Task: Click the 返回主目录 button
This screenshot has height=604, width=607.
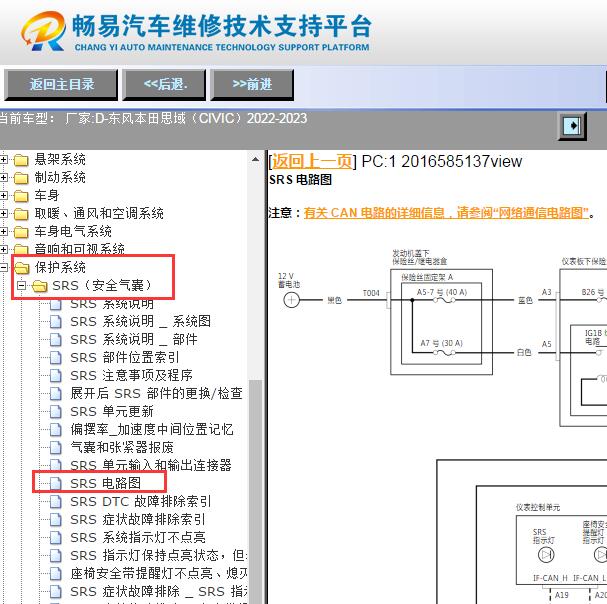Action: pos(61,84)
